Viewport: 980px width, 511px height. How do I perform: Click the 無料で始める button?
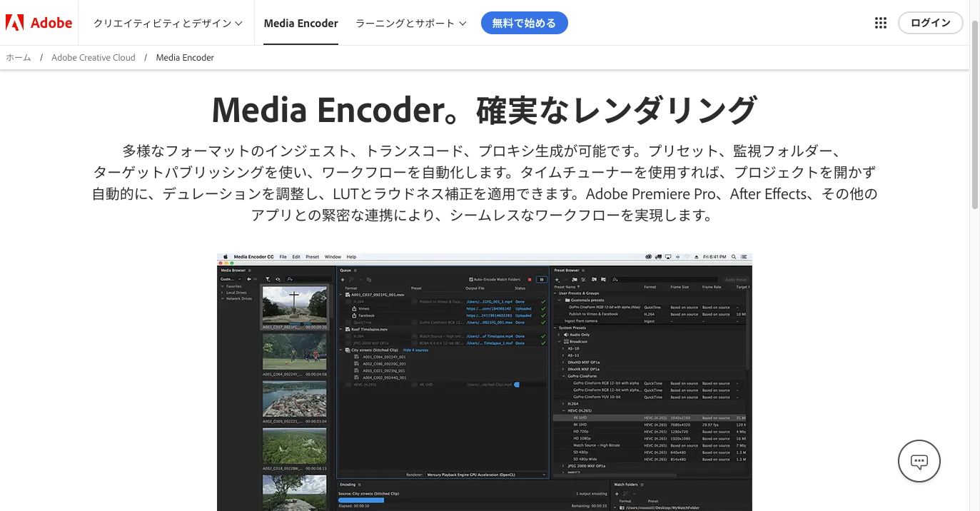[524, 23]
